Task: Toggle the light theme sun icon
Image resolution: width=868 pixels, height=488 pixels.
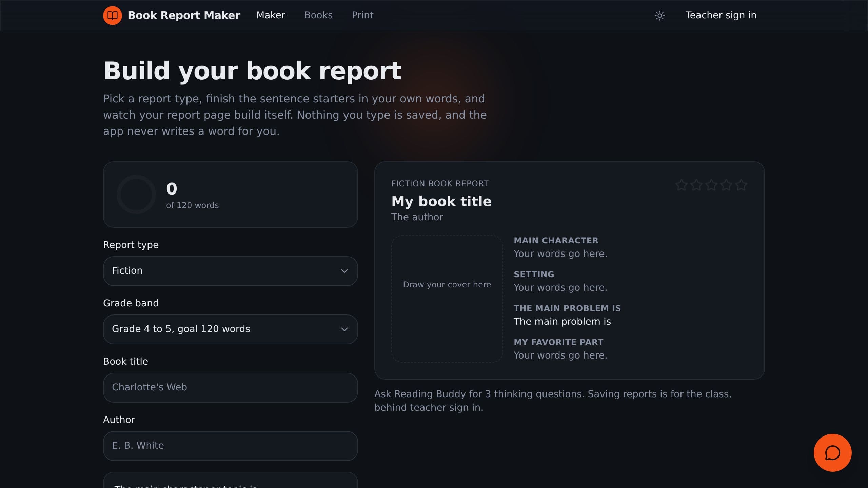Action: (659, 16)
